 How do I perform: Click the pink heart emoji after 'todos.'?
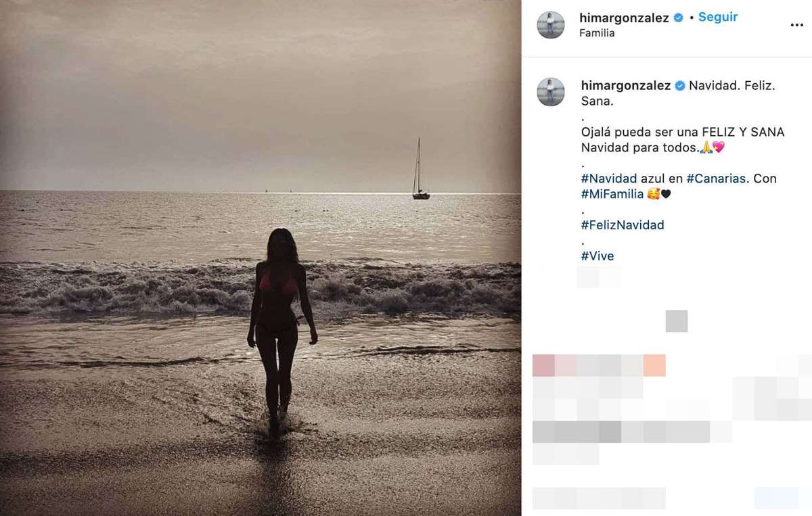tap(719, 147)
